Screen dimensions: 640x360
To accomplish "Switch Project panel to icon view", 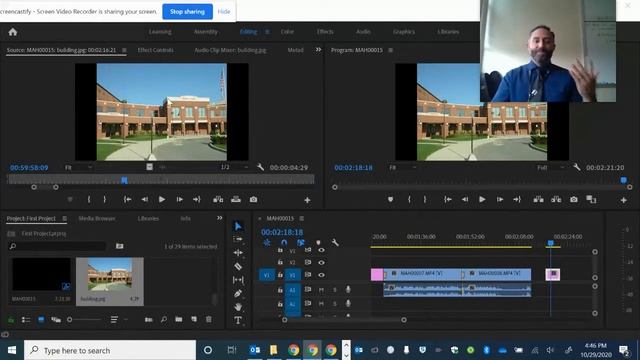I will 41,320.
